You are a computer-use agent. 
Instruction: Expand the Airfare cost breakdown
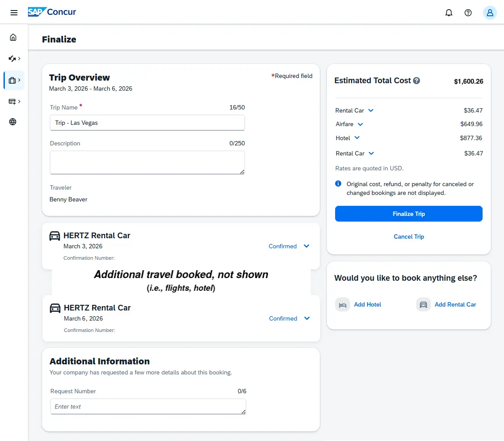click(x=360, y=124)
